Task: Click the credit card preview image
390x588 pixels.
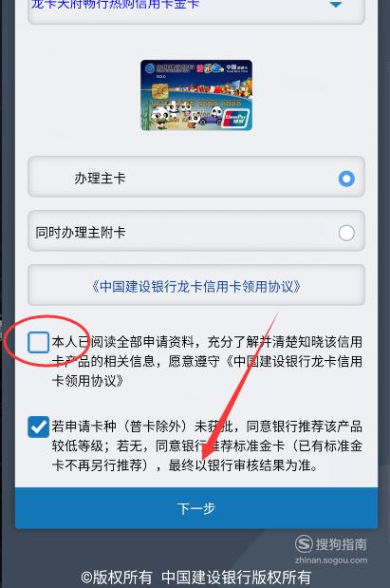Action: (196, 95)
